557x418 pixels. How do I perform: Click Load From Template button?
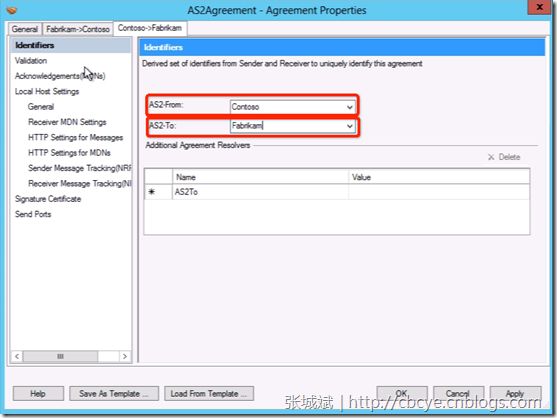point(209,393)
